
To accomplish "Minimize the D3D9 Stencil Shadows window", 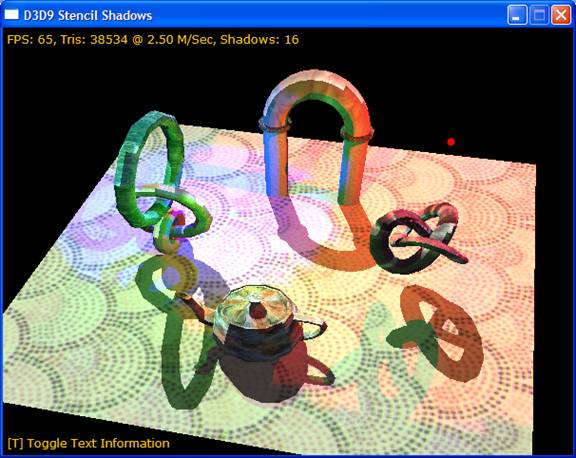I will coord(517,15).
